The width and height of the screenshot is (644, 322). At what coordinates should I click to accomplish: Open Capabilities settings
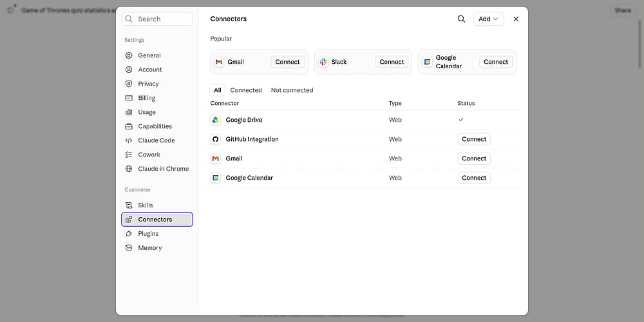pyautogui.click(x=157, y=126)
